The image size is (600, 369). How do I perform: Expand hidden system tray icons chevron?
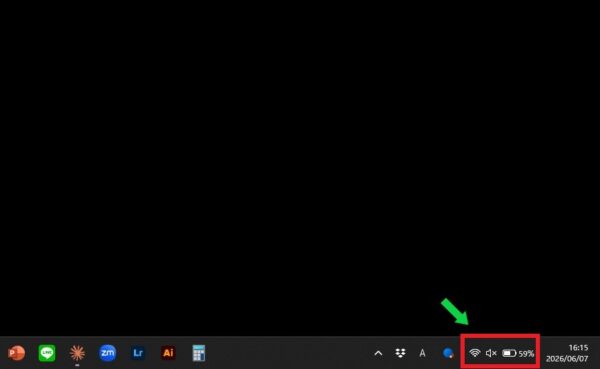pyautogui.click(x=378, y=353)
